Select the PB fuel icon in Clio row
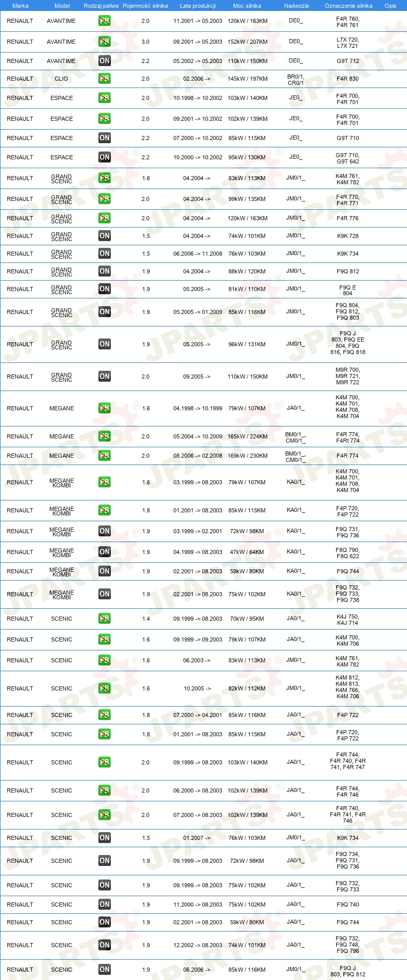Viewport: 407px width, 980px height. tap(105, 79)
